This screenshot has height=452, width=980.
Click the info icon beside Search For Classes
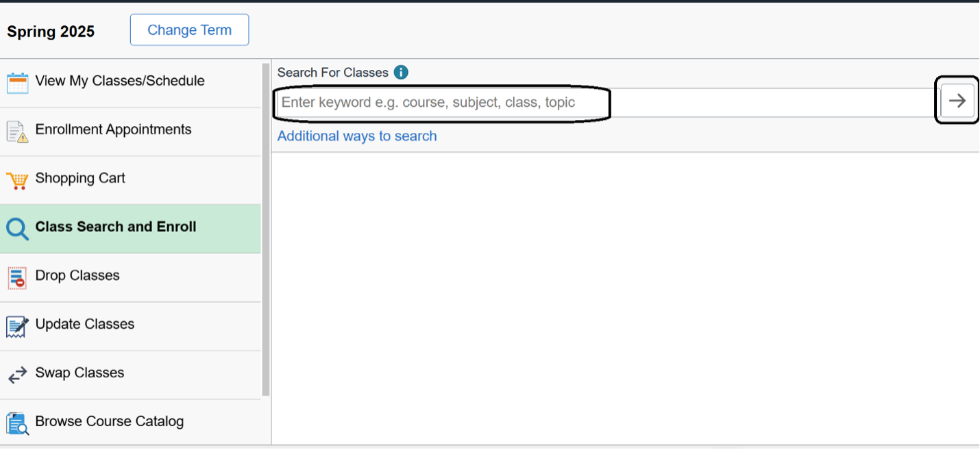point(402,73)
